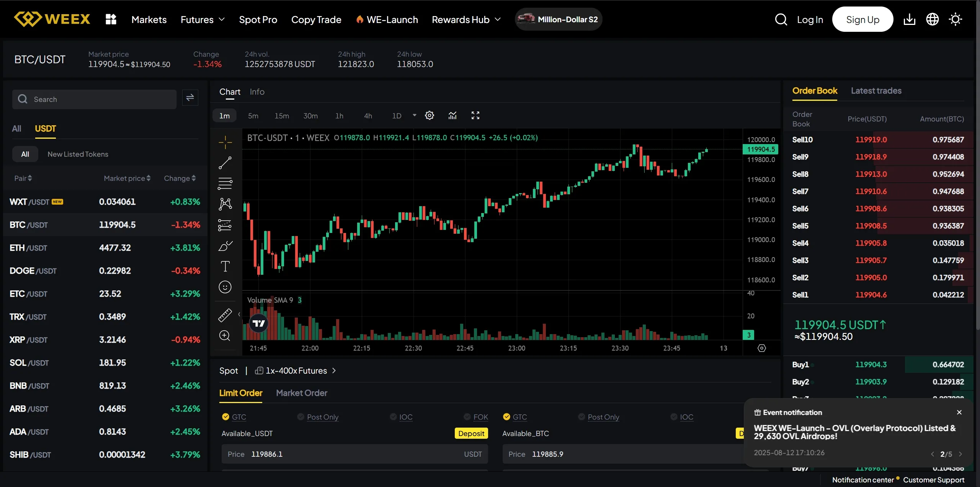Click the Deposit button for USDT
The image size is (980, 487).
point(471,433)
